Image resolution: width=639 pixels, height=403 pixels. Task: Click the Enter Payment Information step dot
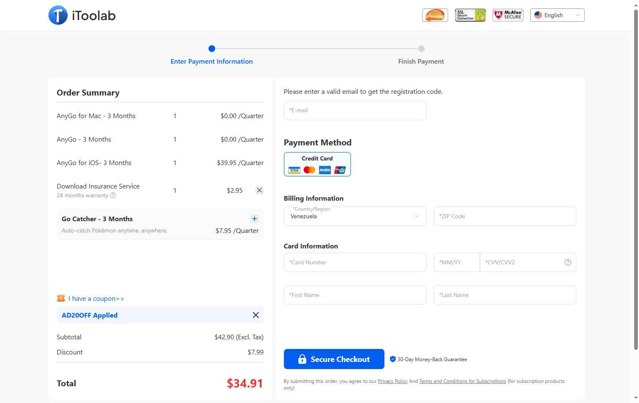(212, 48)
